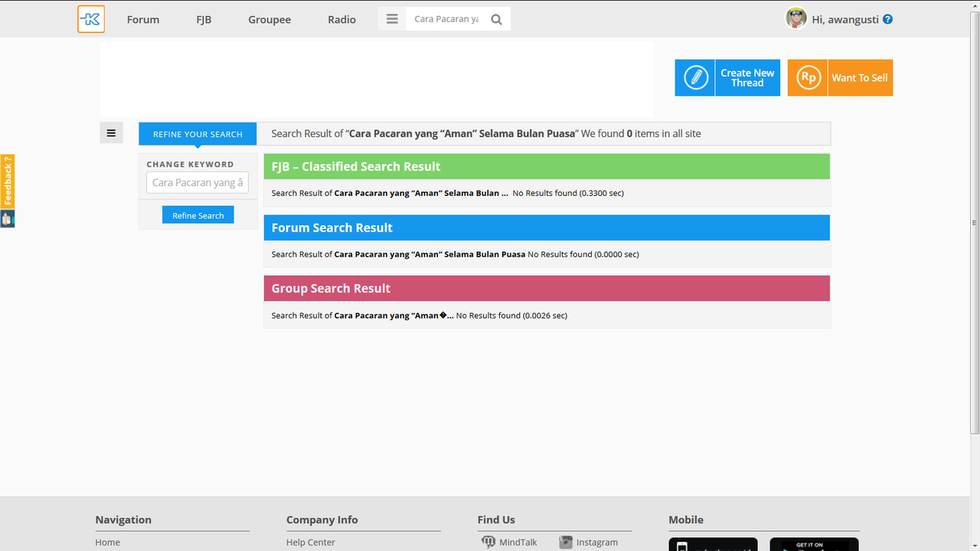This screenshot has height=551, width=980.
Task: Open the FJB menu
Action: (x=204, y=19)
